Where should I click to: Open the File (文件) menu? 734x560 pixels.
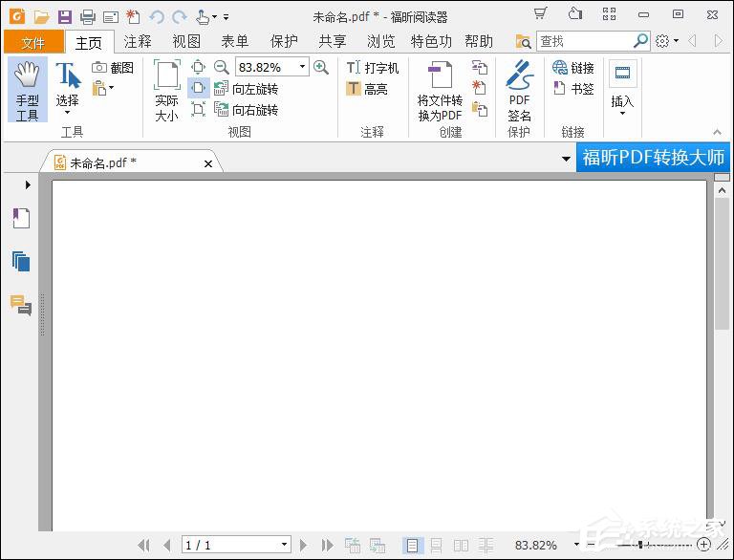click(x=33, y=42)
